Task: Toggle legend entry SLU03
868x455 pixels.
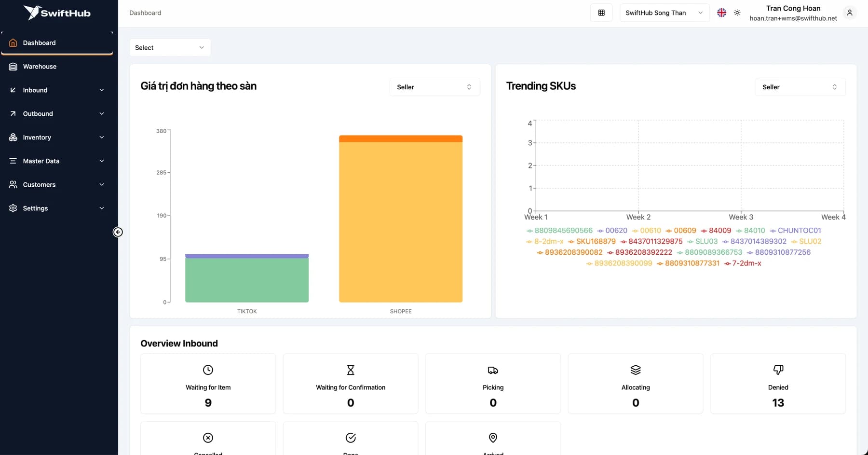Action: 703,241
